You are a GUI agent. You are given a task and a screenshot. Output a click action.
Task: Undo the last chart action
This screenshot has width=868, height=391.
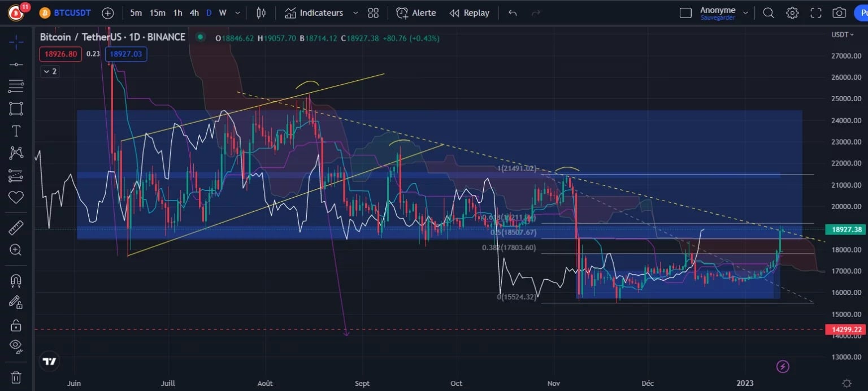[513, 13]
